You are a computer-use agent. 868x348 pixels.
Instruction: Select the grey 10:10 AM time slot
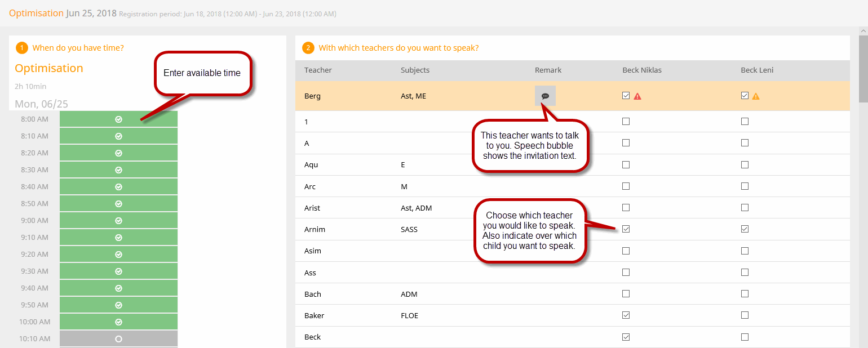(x=118, y=338)
